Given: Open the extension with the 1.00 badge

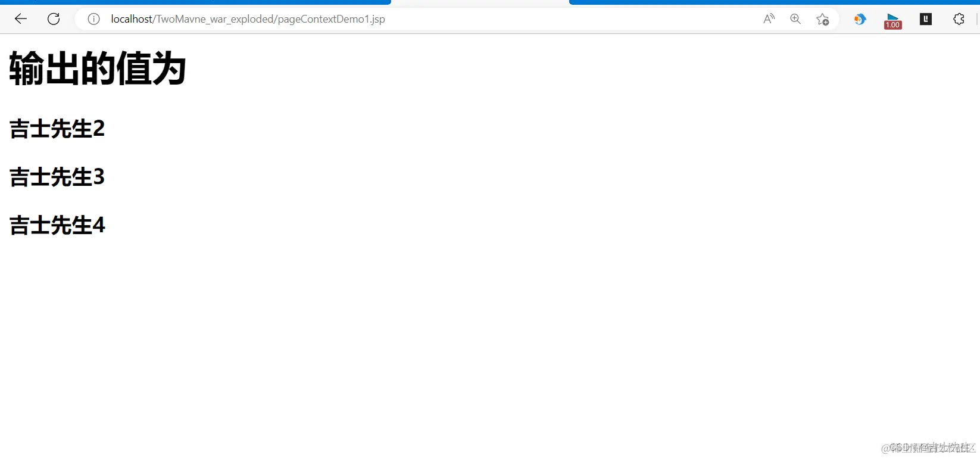Looking at the screenshot, I should 892,21.
